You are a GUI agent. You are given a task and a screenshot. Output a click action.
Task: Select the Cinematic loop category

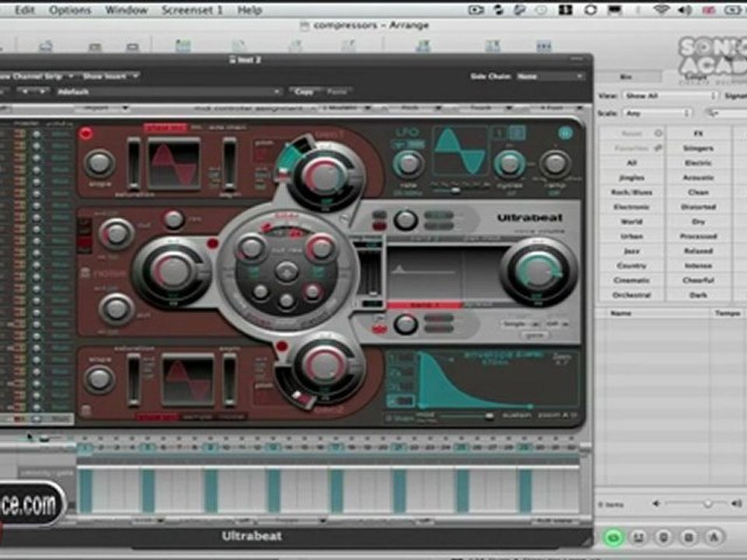[x=632, y=281]
